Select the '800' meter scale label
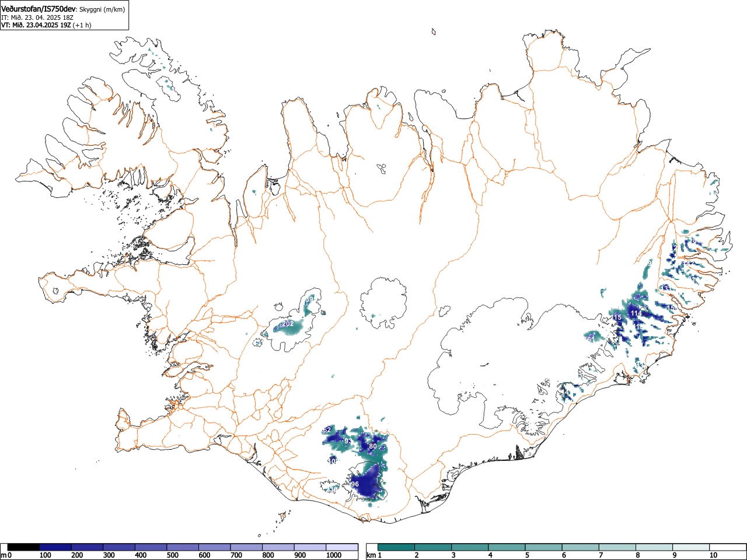747x560 pixels. click(268, 555)
